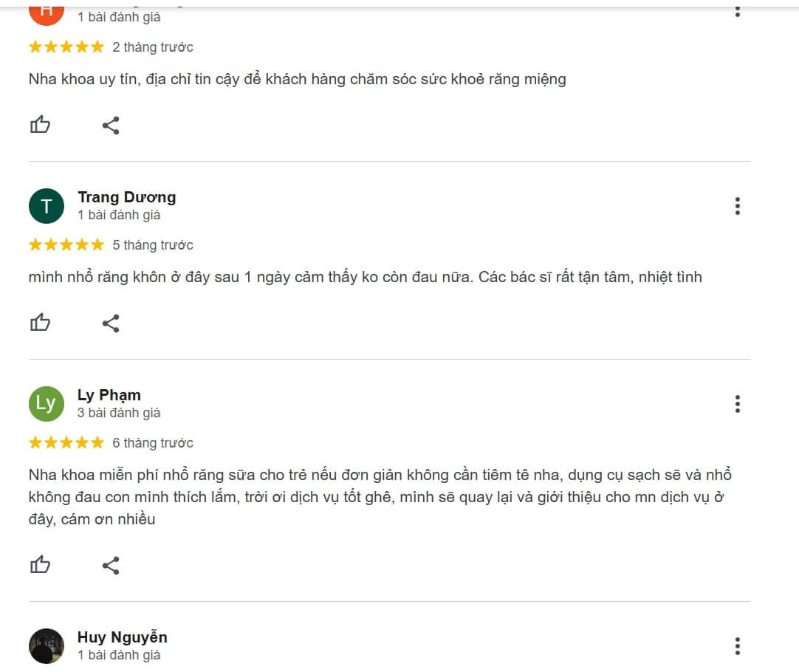Click Ly Phạm's green Ly avatar
The width and height of the screenshot is (799, 672).
point(47,403)
